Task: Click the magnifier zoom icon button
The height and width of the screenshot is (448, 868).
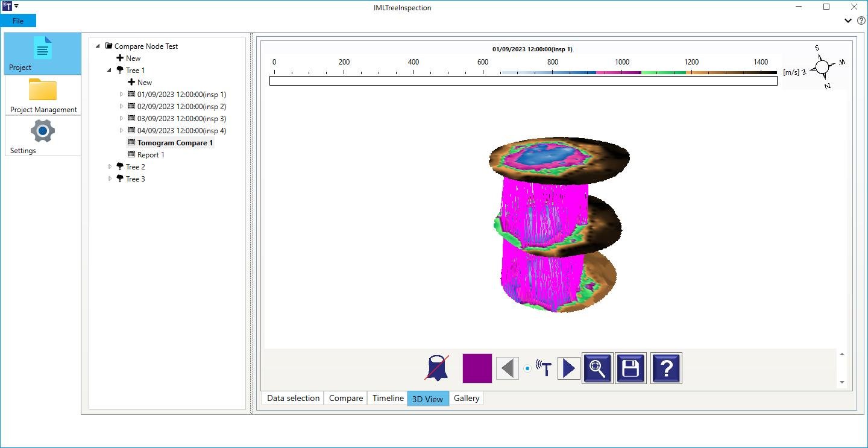Action: tap(597, 368)
